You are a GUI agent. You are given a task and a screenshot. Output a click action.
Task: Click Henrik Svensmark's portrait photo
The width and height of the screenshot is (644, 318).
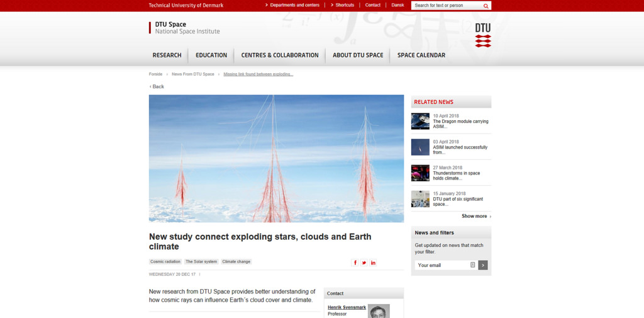[379, 311]
